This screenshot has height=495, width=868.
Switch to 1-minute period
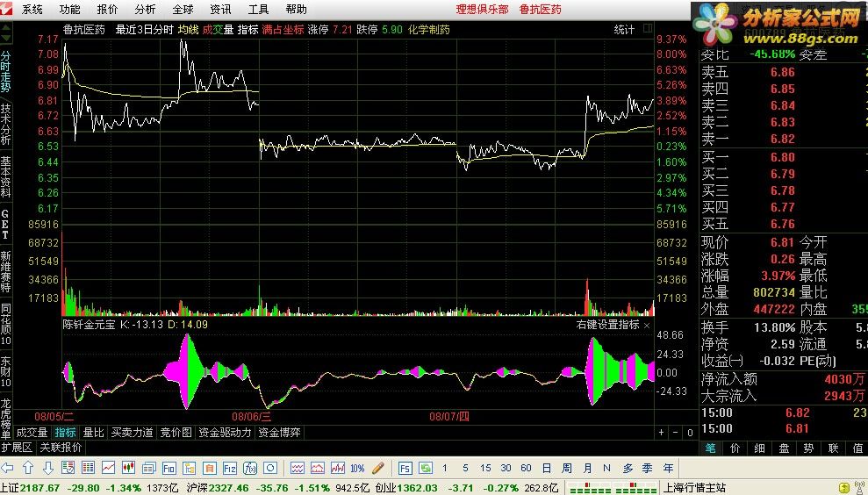pos(444,468)
